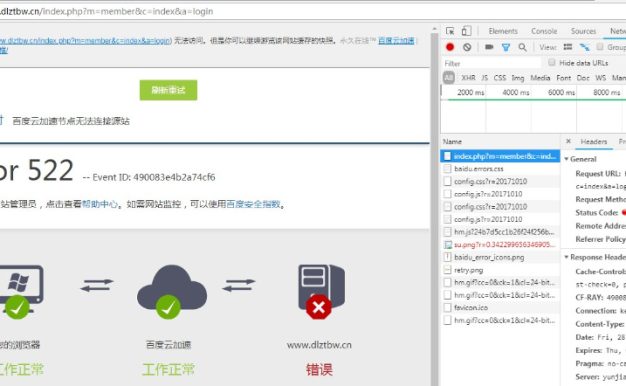The width and height of the screenshot is (626, 386).
Task: Select the retry.png request
Action: click(x=500, y=270)
